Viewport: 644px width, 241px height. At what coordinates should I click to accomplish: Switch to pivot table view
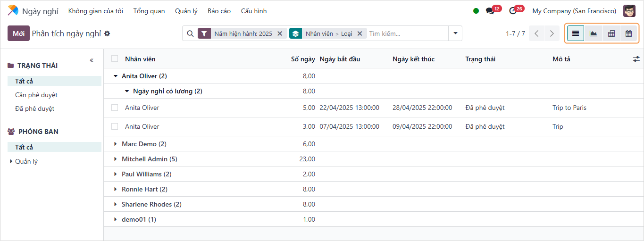coord(611,33)
